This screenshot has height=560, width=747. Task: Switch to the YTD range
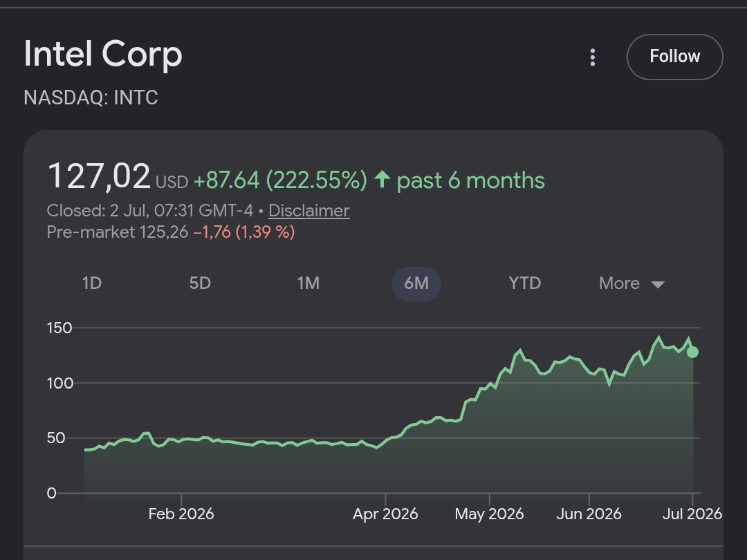click(x=524, y=283)
